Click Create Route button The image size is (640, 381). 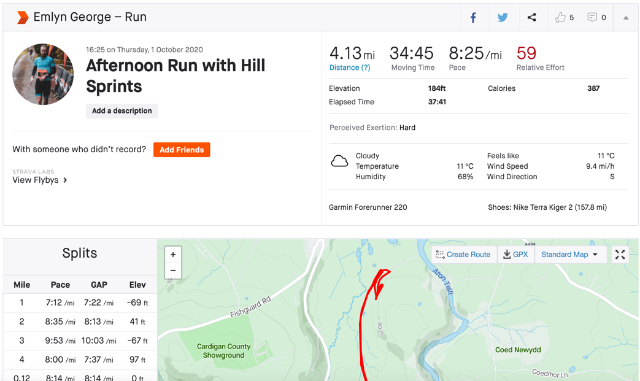click(464, 254)
